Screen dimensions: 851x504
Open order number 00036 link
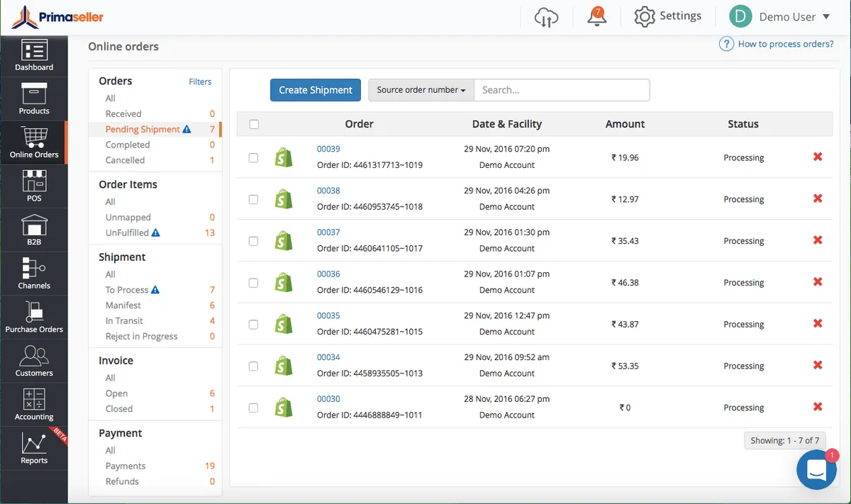(328, 274)
